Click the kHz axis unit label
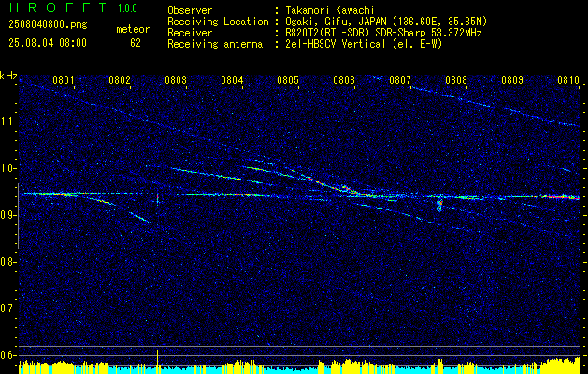Viewport: 588px width, 374px height. (x=8, y=76)
